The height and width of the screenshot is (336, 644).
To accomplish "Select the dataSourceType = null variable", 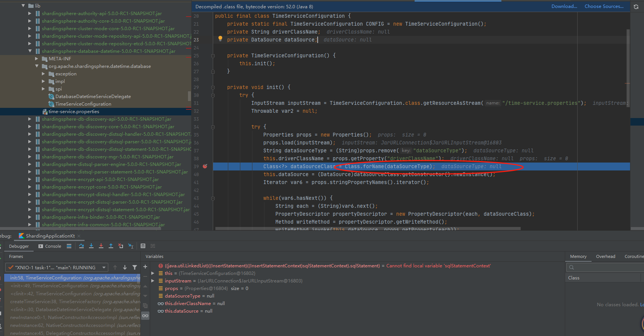I will [x=189, y=296].
